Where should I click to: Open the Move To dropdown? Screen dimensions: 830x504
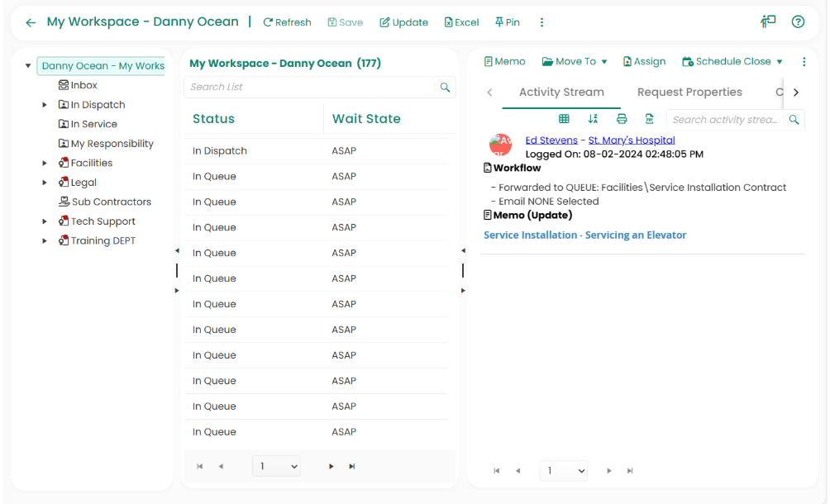575,61
